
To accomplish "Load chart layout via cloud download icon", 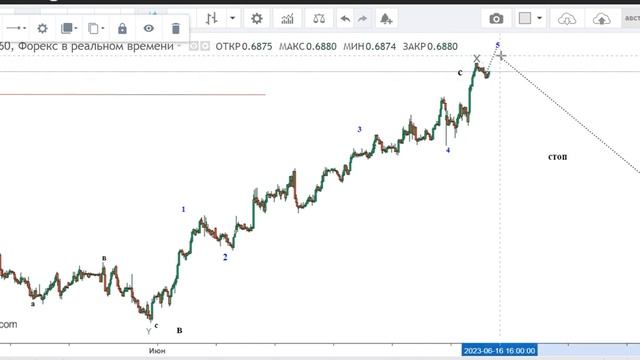I will 567,19.
